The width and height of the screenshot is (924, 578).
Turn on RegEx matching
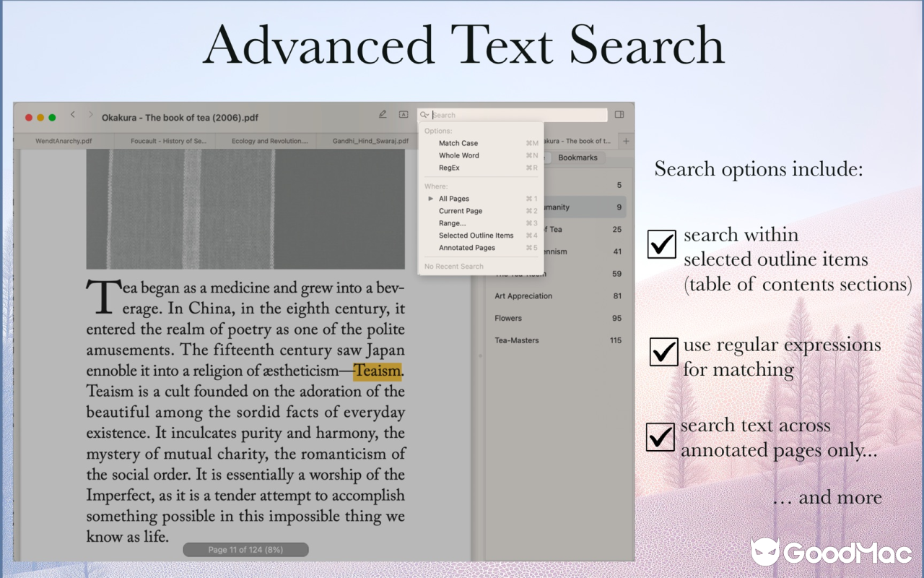point(480,168)
